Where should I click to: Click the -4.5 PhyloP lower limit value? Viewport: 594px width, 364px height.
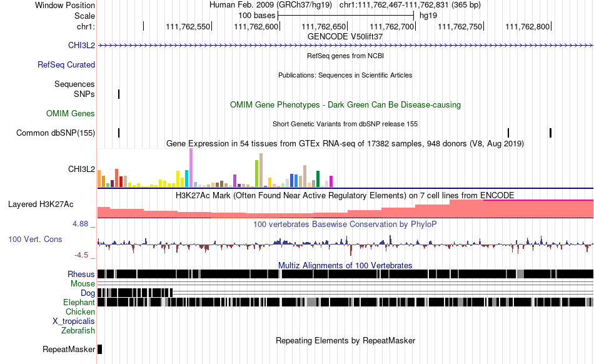click(81, 255)
